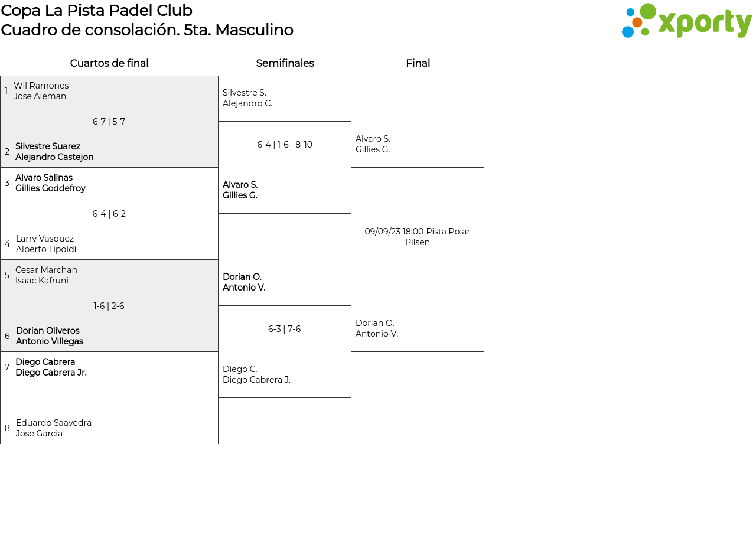
Task: Click the 6-4 | 6-2 match score
Action: 109,214
